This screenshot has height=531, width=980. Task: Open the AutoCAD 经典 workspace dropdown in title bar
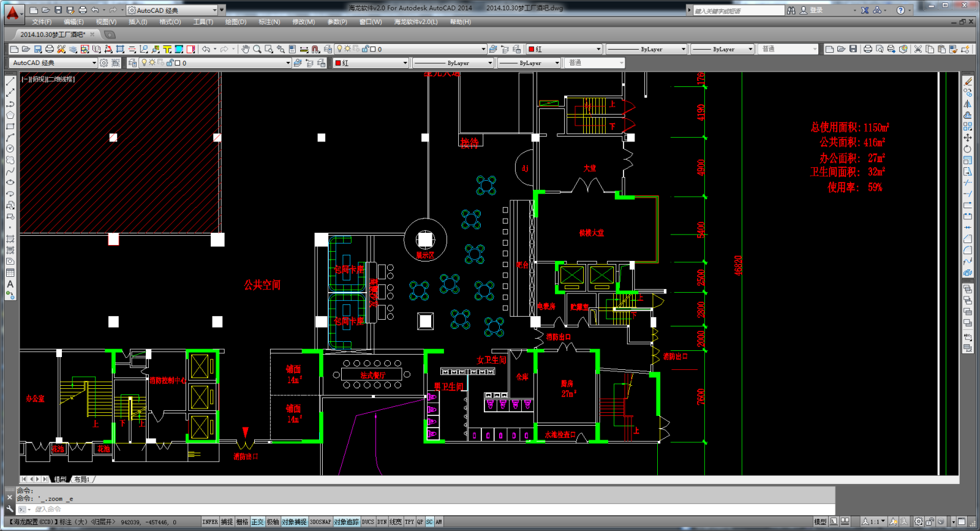tap(172, 10)
